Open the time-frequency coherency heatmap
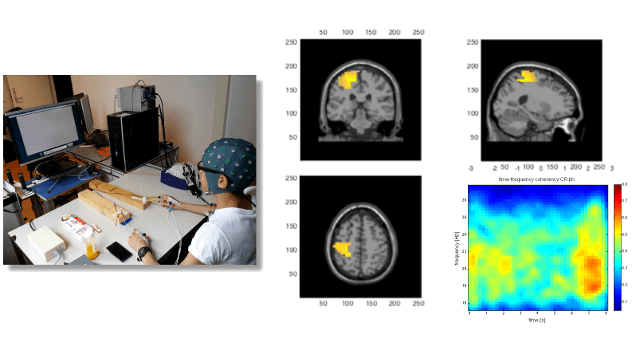Viewport: 640px width, 360px height. 538,248
